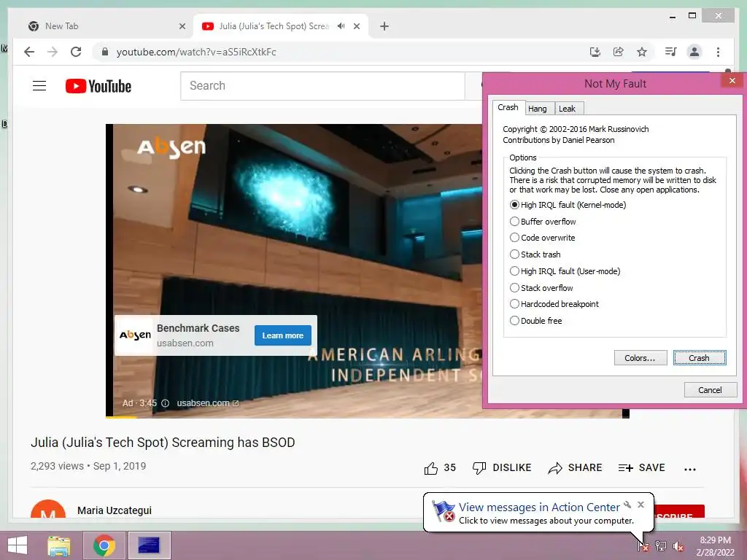The height and width of the screenshot is (560, 747).
Task: Click the channel avatar with letter M
Action: point(48,508)
